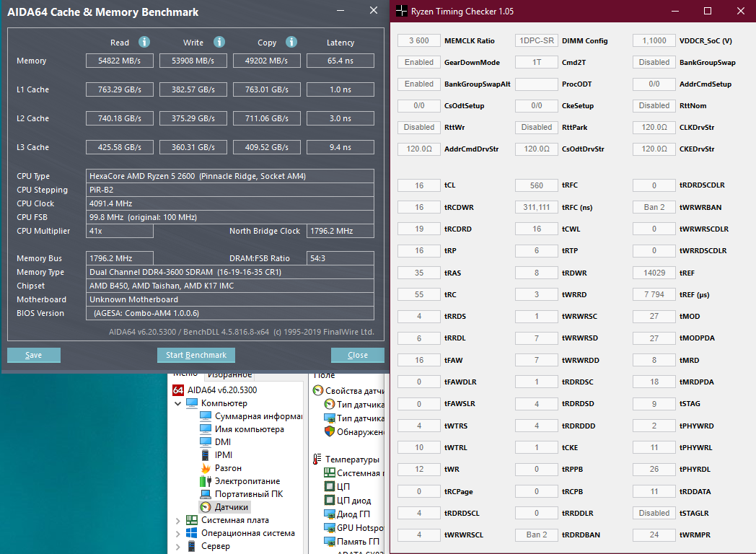Click the CLKDrvStr 120.0Ω field
Screen dimensions: 756x554
click(654, 127)
